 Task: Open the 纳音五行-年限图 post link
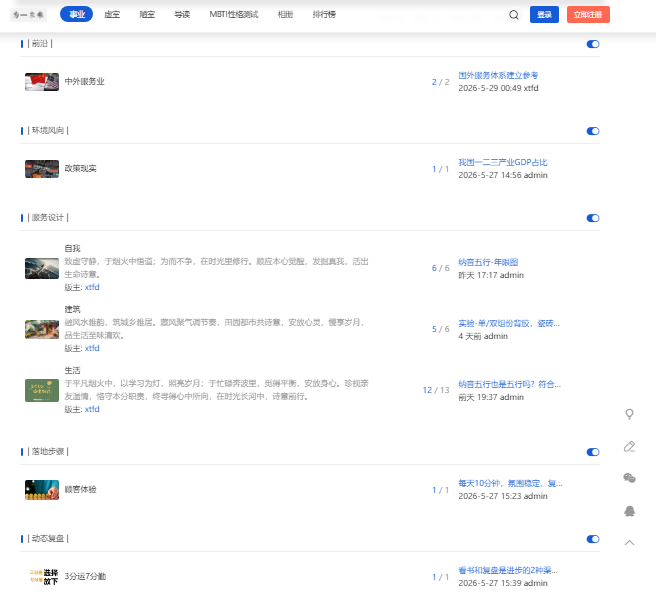click(x=488, y=262)
